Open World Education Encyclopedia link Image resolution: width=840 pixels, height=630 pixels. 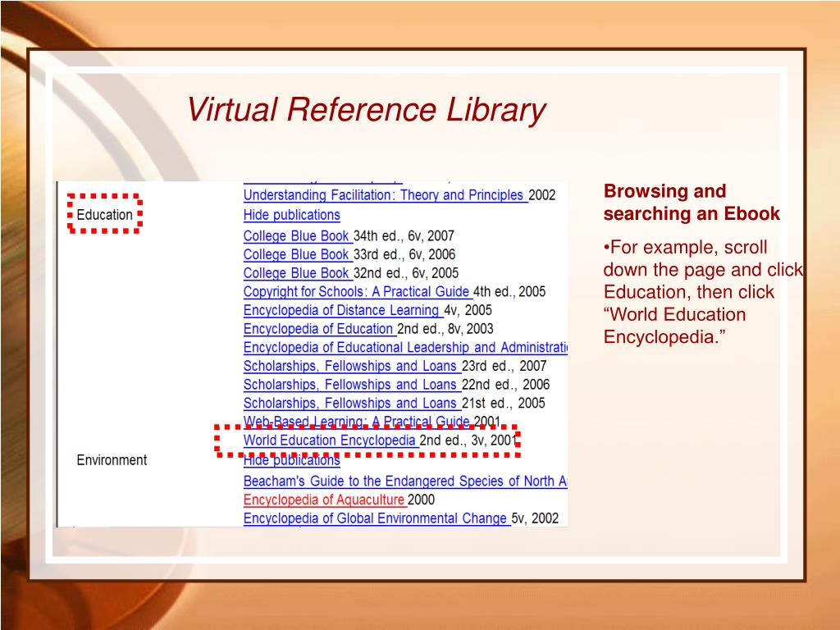coord(330,441)
